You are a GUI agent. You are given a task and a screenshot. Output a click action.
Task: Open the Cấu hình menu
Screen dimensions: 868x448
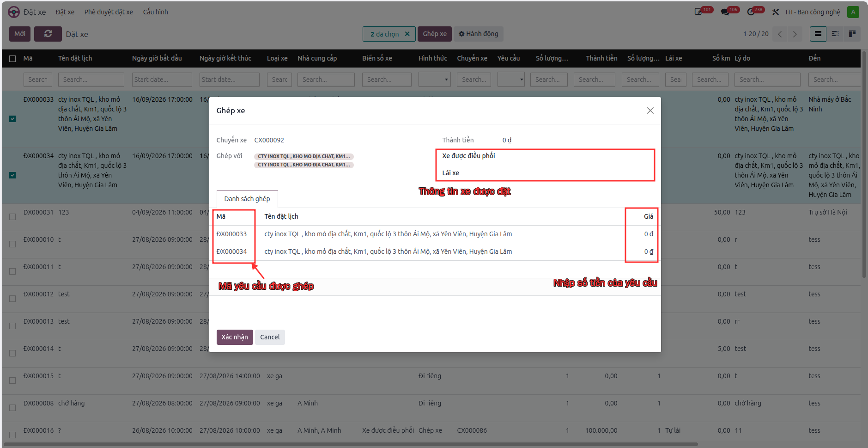point(156,12)
